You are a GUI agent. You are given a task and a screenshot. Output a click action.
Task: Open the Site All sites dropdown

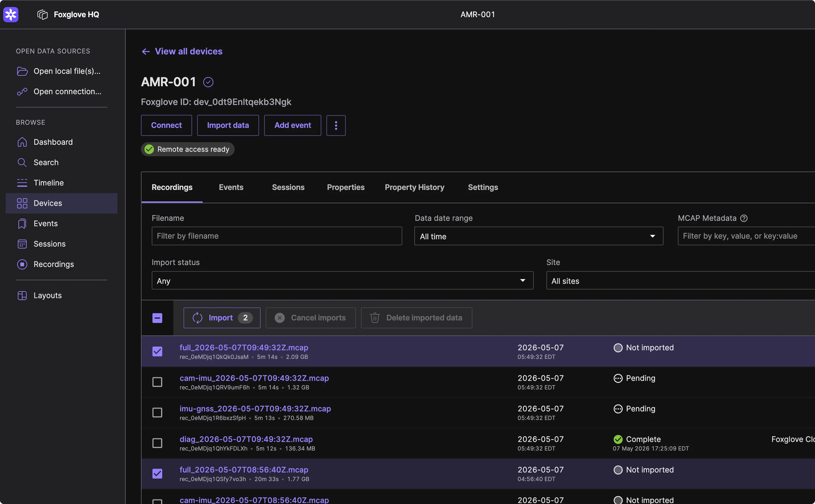click(x=680, y=281)
